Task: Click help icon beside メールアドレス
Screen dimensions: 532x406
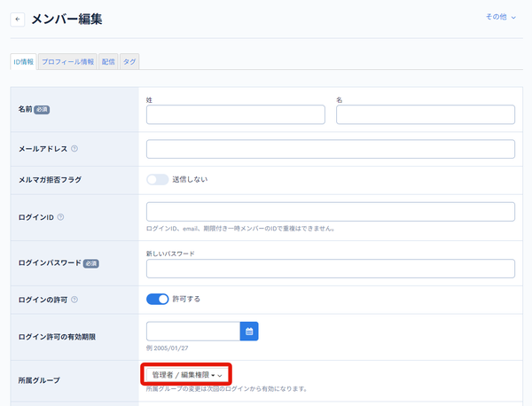Action: click(x=74, y=149)
